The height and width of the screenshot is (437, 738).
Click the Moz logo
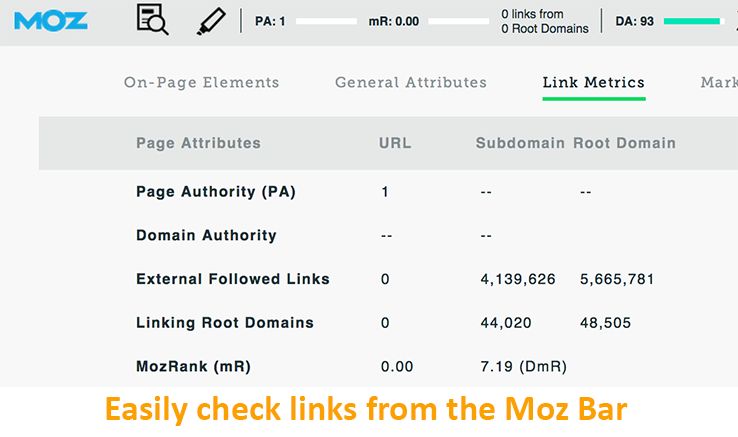(51, 20)
